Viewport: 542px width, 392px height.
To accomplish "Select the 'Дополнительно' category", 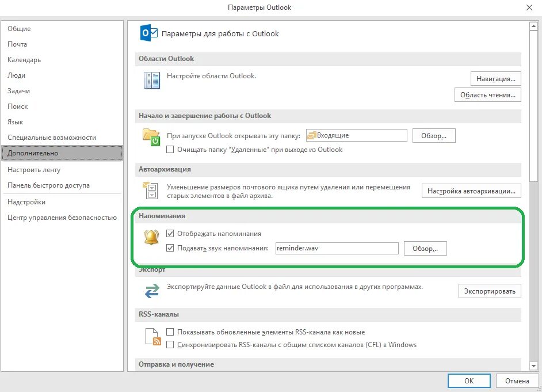I will pyautogui.click(x=62, y=153).
